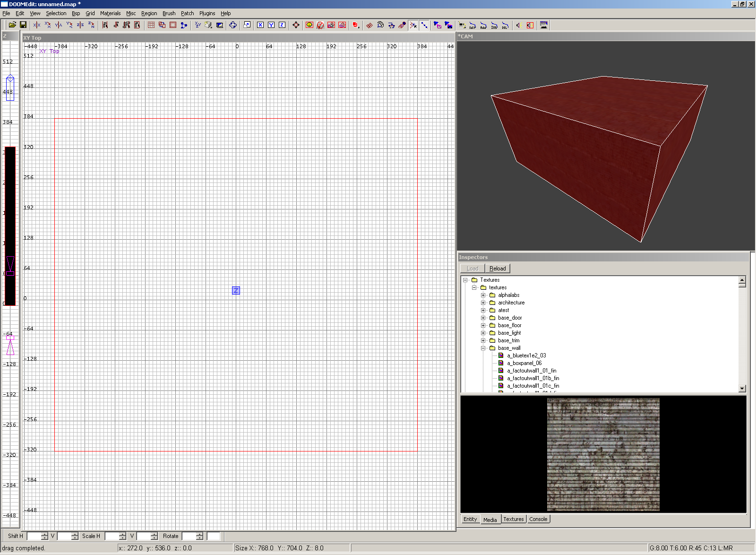Select the a_boxpanel_06 texture
Image resolution: width=756 pixels, height=555 pixels.
524,363
